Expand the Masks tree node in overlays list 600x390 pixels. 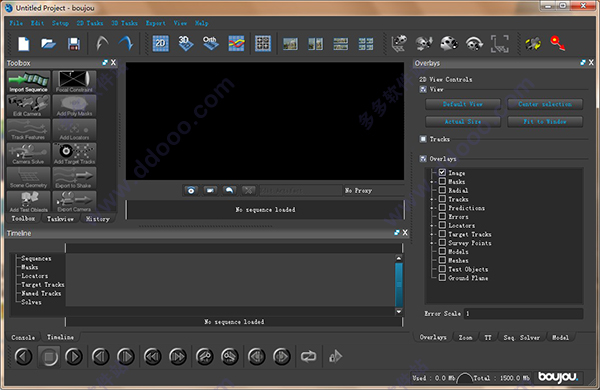(432, 181)
